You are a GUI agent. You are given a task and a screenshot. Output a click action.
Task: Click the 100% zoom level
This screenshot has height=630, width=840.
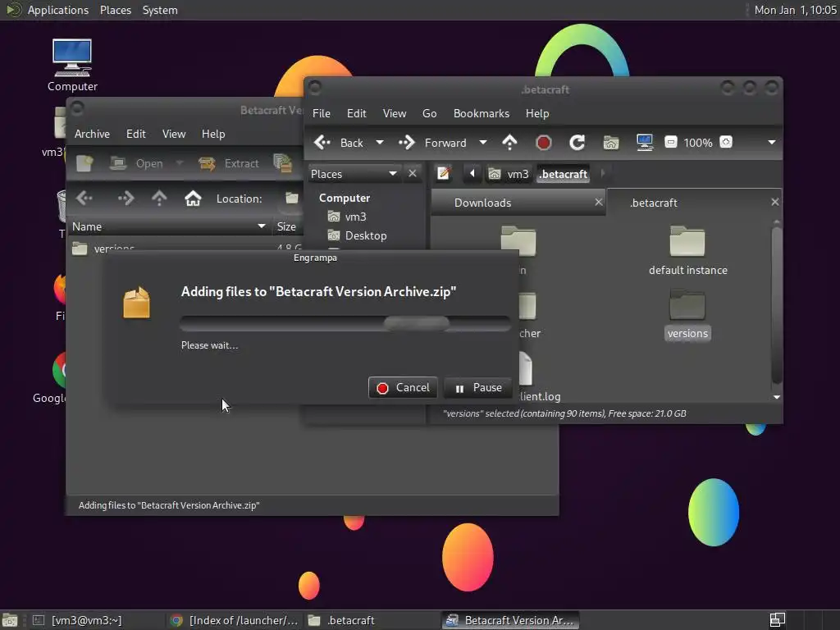pos(698,143)
